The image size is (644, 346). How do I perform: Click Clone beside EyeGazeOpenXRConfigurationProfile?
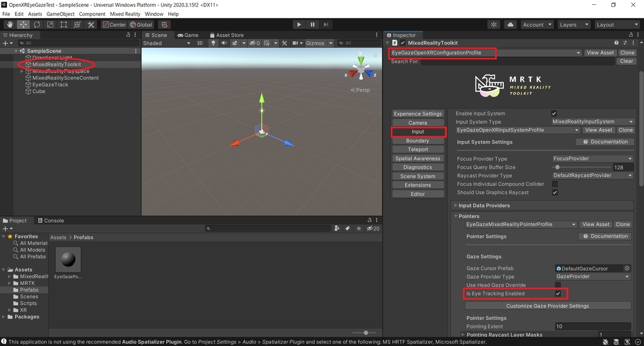[627, 53]
